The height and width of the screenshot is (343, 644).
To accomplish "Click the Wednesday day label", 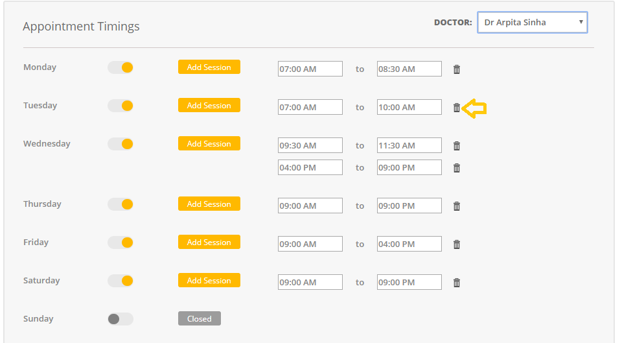I will tap(47, 143).
